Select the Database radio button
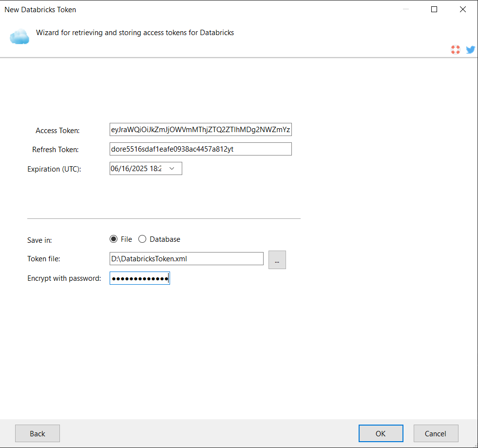 coord(142,239)
